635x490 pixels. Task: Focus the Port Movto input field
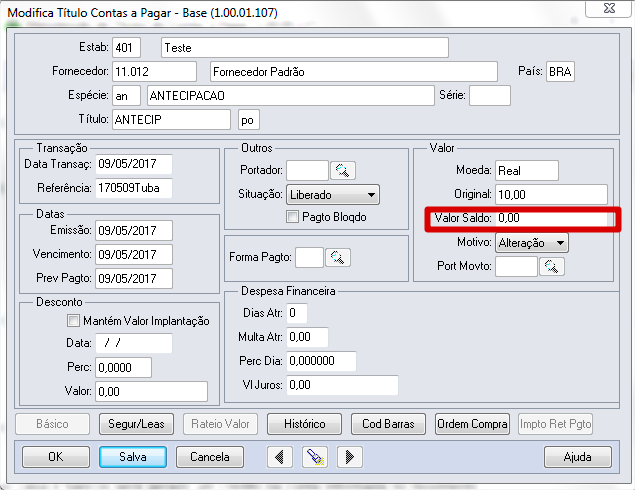516,266
